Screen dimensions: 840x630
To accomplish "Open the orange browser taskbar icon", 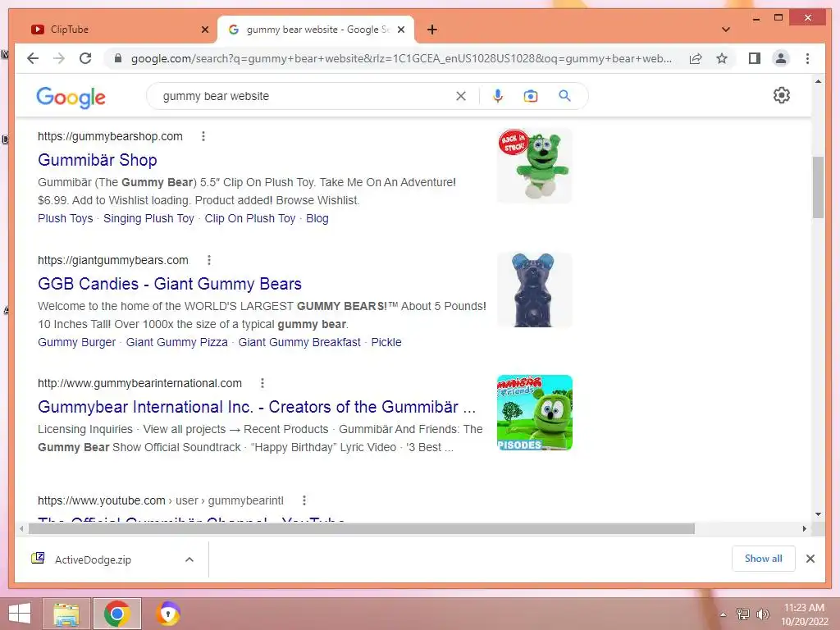I will pos(167,614).
